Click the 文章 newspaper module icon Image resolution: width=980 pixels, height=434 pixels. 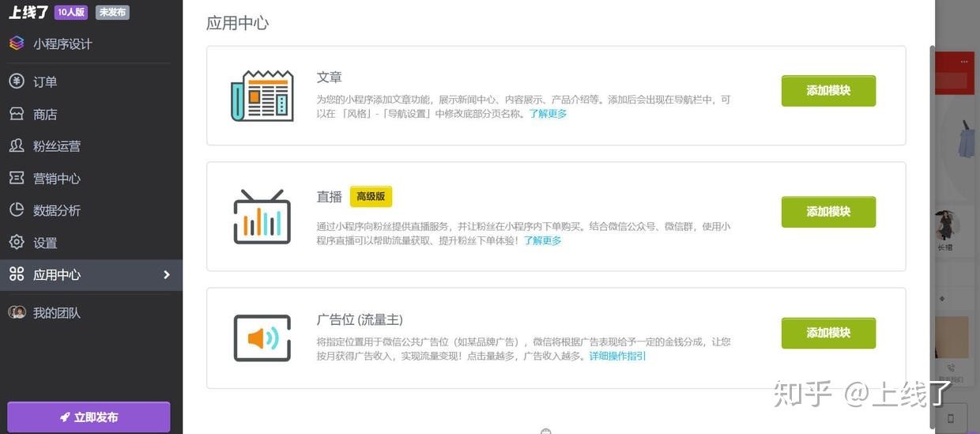[262, 96]
